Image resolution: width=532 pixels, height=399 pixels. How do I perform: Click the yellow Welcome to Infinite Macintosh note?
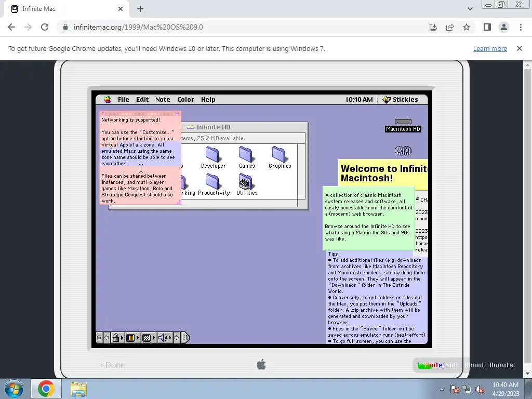pyautogui.click(x=384, y=174)
